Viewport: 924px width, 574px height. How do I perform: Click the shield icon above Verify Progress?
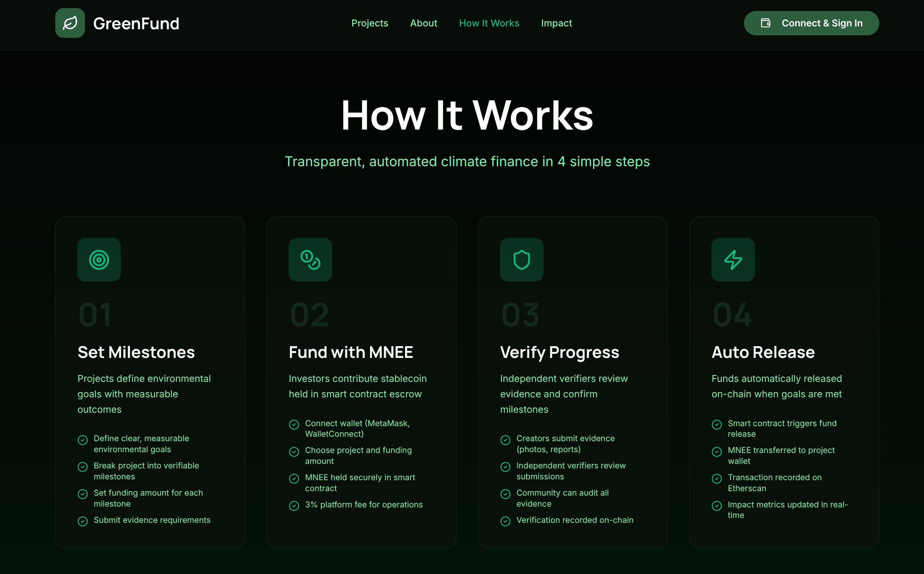coord(522,260)
